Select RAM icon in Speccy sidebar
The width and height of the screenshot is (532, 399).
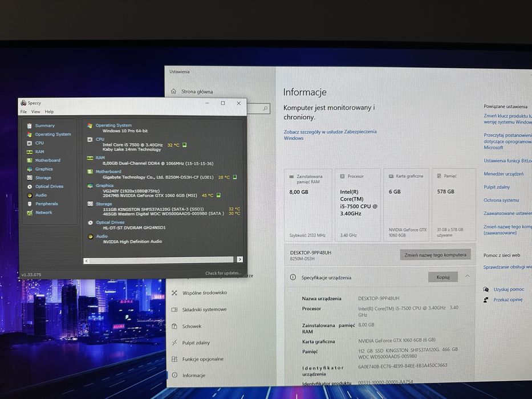[30, 152]
